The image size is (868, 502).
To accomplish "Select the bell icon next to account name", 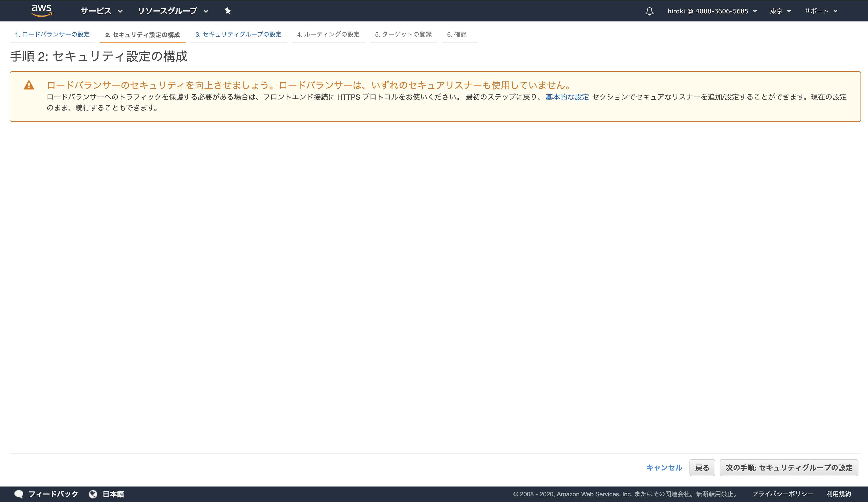I will point(649,11).
